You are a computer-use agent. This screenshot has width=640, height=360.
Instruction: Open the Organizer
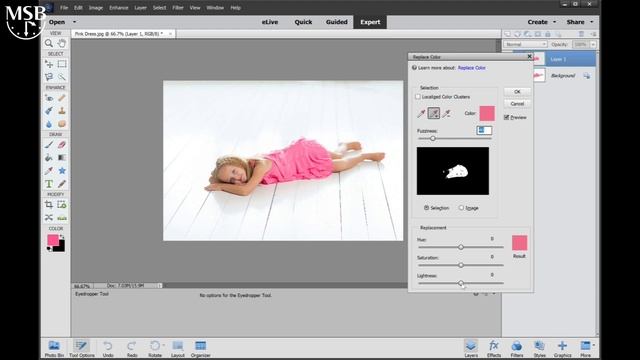coord(200,349)
